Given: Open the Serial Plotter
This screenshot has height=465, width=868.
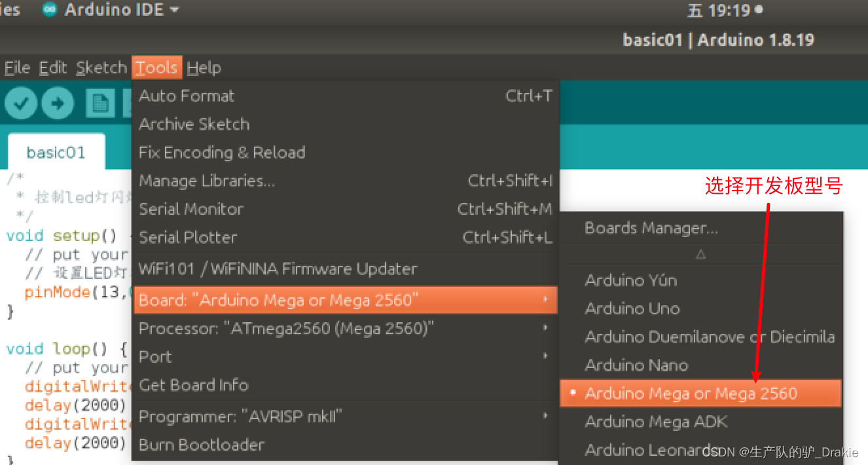Looking at the screenshot, I should coord(346,237).
